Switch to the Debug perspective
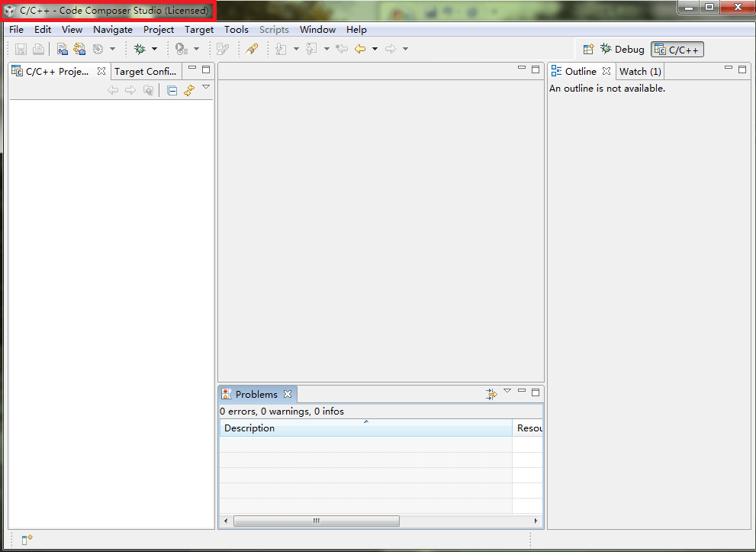Viewport: 756px width, 552px height. coord(622,50)
